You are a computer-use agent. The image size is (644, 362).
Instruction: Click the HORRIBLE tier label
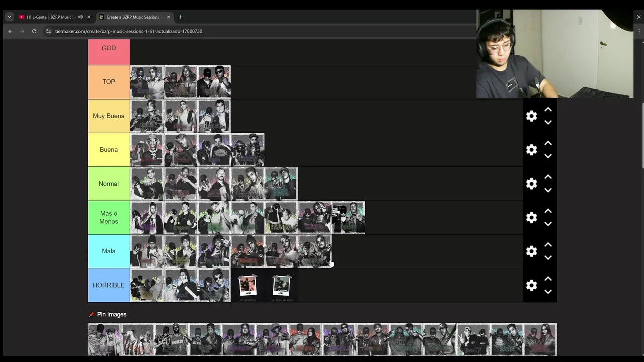click(109, 285)
